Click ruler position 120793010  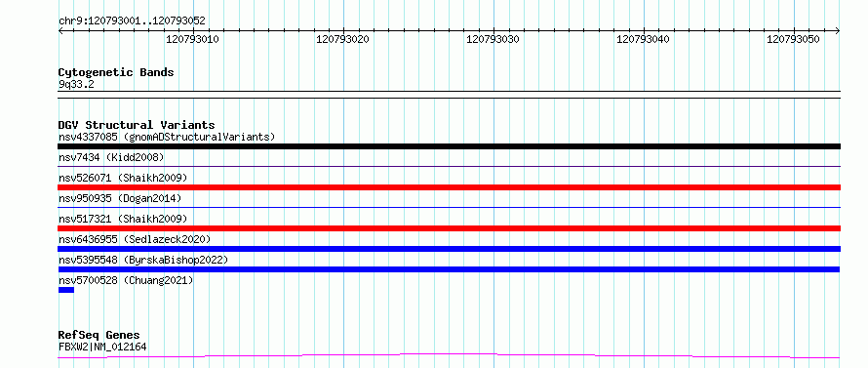[193, 39]
